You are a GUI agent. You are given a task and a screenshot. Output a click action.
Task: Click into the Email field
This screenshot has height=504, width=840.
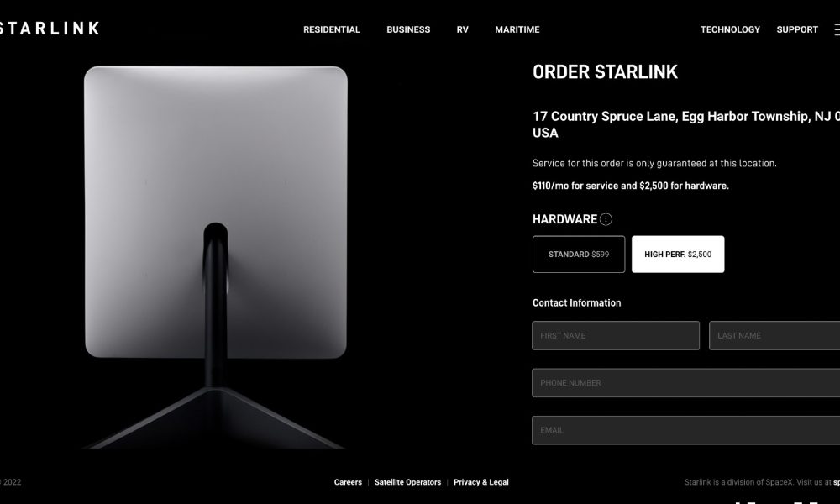coord(685,431)
